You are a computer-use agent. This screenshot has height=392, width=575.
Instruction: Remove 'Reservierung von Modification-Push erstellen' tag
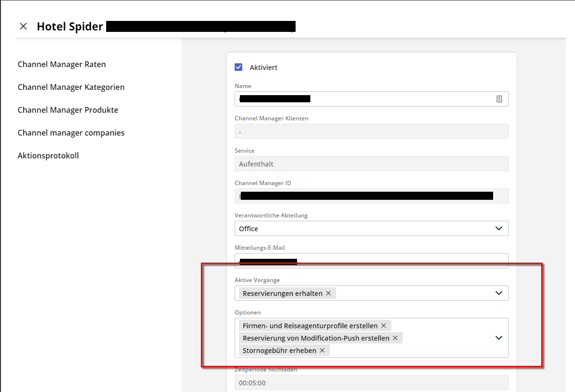tap(395, 338)
